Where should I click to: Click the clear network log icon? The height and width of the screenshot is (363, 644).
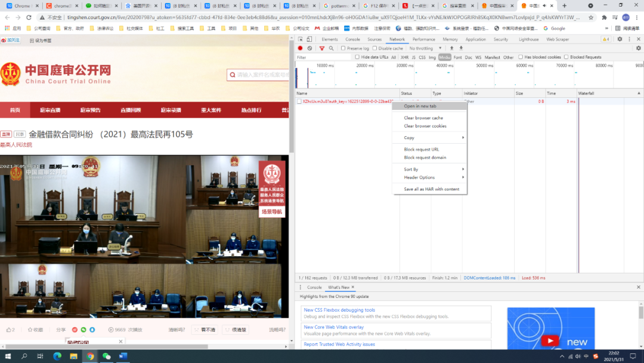click(309, 48)
